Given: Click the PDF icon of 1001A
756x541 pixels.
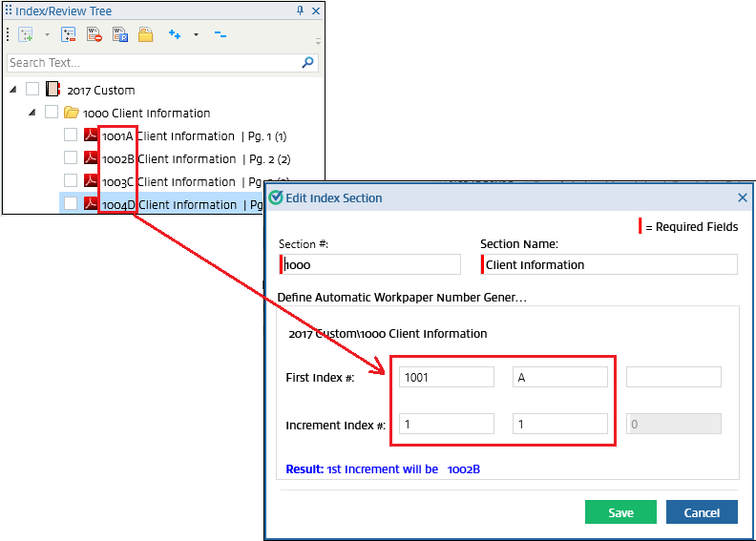Looking at the screenshot, I should 91,135.
